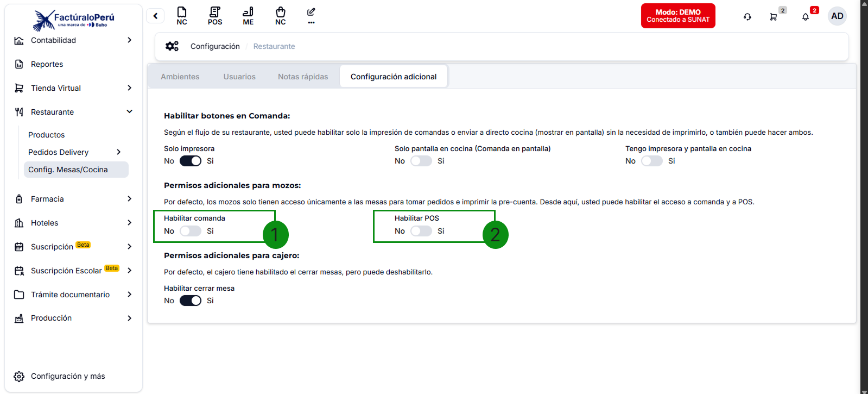Open the AD user avatar
This screenshot has height=394, width=868.
click(837, 16)
